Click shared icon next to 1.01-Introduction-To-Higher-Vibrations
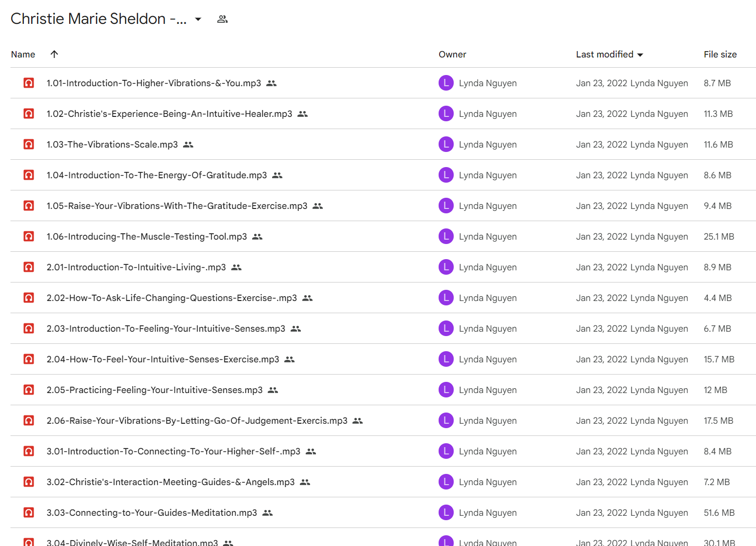The width and height of the screenshot is (756, 546). pos(272,83)
